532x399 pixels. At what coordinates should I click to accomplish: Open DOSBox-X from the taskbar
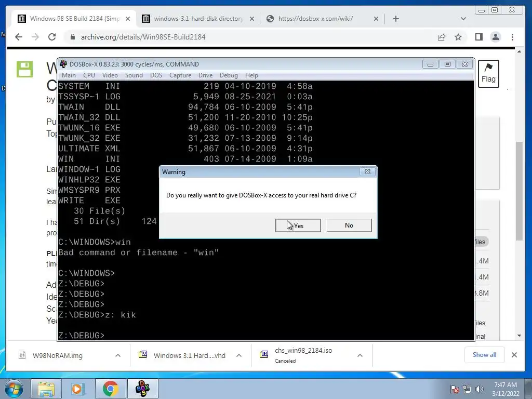pyautogui.click(x=142, y=389)
